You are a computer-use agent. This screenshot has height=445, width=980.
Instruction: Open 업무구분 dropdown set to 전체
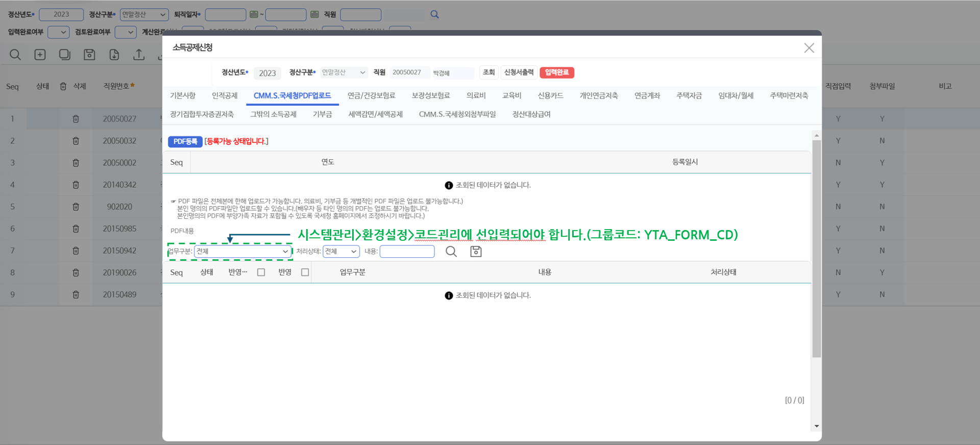[242, 251]
